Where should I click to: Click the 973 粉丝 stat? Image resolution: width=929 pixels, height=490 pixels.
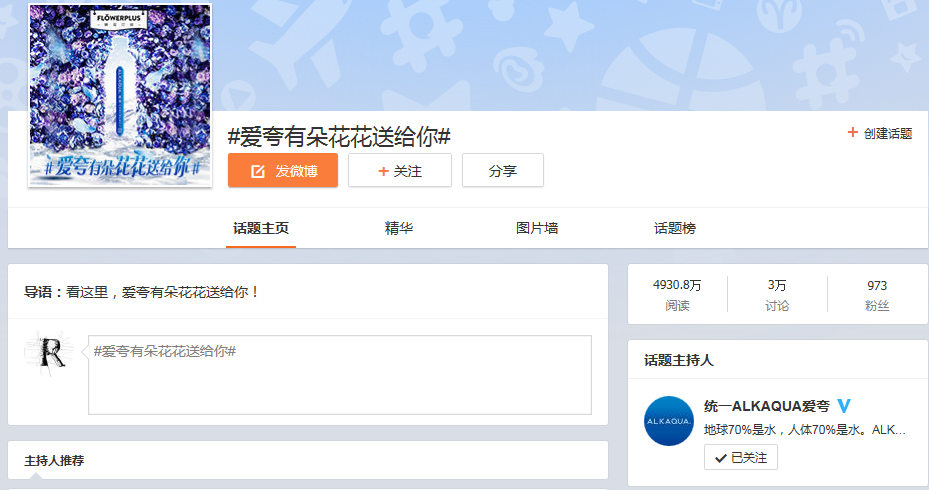(877, 294)
